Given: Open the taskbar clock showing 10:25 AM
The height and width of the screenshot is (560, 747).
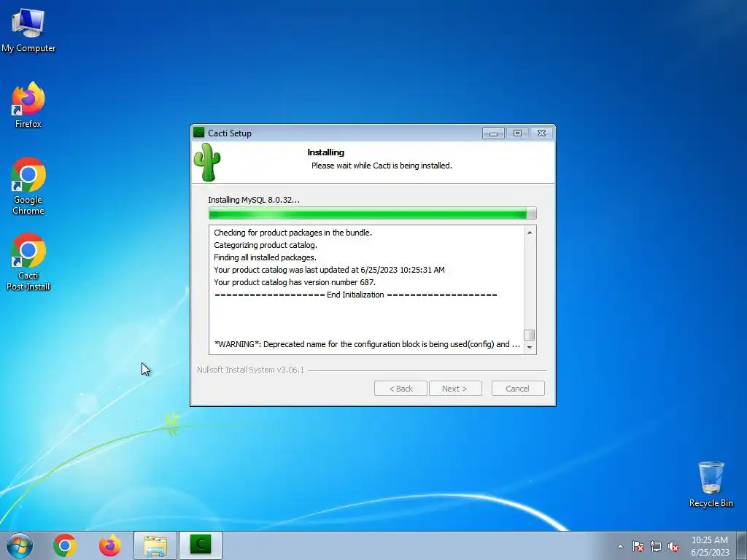Looking at the screenshot, I should click(x=710, y=546).
